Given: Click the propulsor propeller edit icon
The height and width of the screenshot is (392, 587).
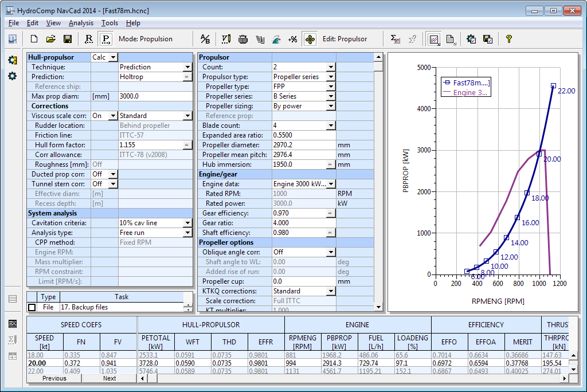Looking at the screenshot, I should (310, 39).
